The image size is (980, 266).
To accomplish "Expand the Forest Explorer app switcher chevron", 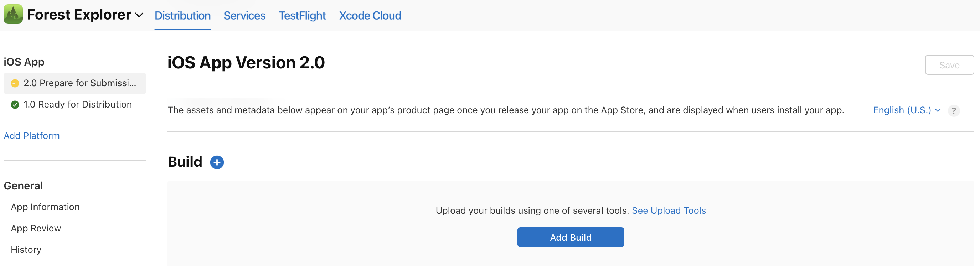I will (x=139, y=15).
